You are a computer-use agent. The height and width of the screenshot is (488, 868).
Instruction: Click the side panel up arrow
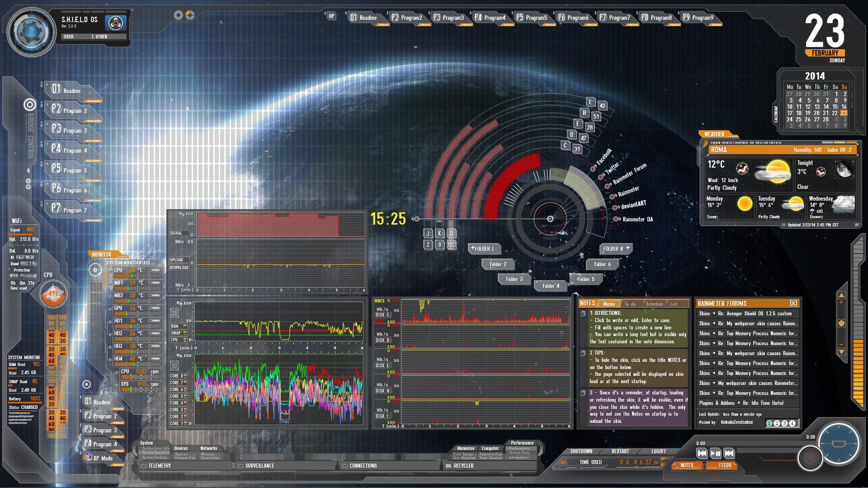tap(841, 295)
